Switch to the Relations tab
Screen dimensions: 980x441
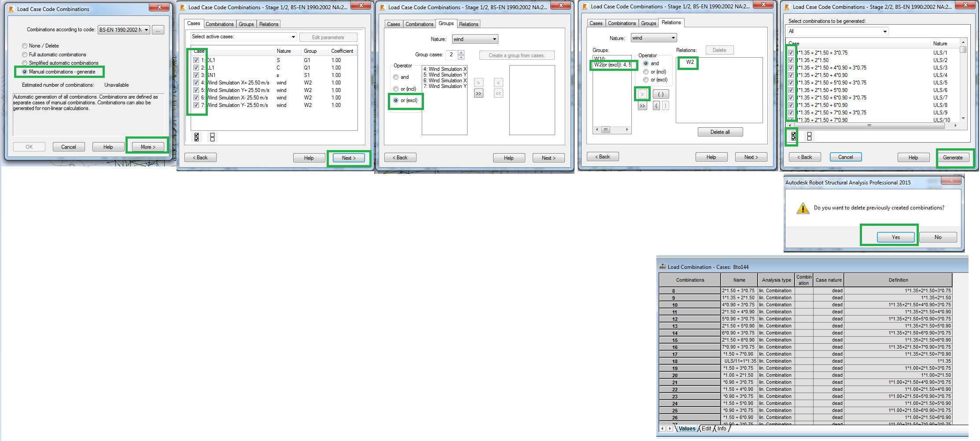pyautogui.click(x=468, y=24)
